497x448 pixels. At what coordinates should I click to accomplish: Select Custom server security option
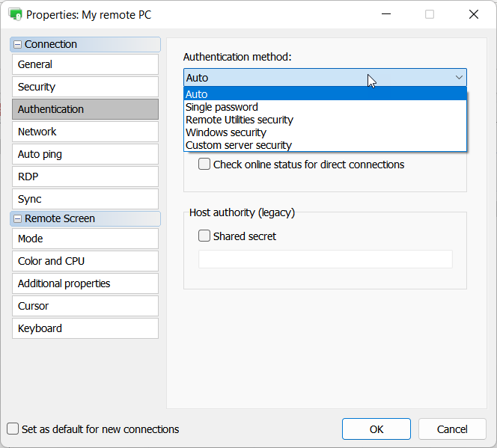pyautogui.click(x=239, y=145)
